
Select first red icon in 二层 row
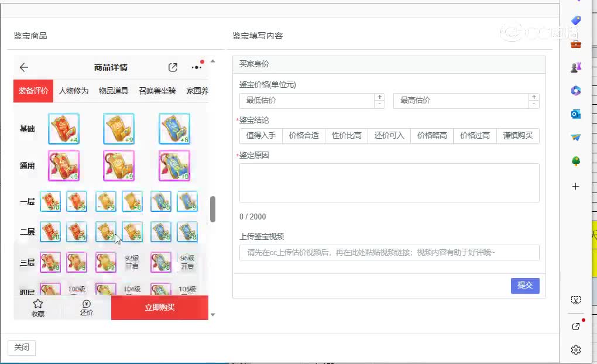(50, 232)
